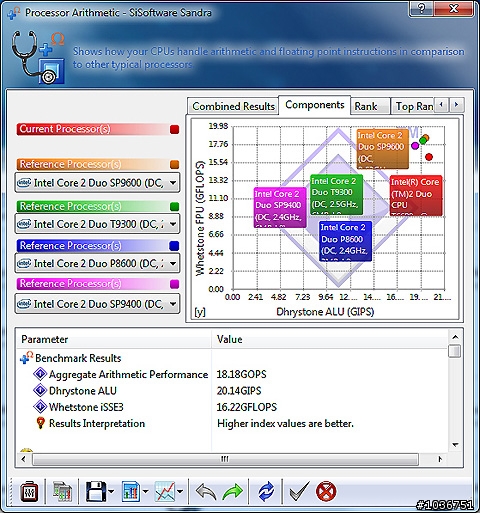Open the engine/device toolbar icon
The image size is (480, 513).
tap(29, 491)
